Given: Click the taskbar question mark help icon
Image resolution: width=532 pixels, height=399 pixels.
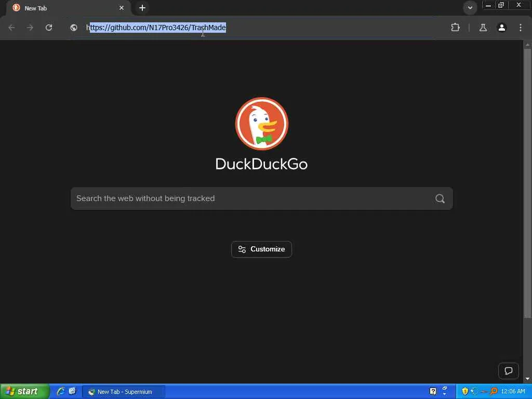Looking at the screenshot, I should pyautogui.click(x=433, y=392).
